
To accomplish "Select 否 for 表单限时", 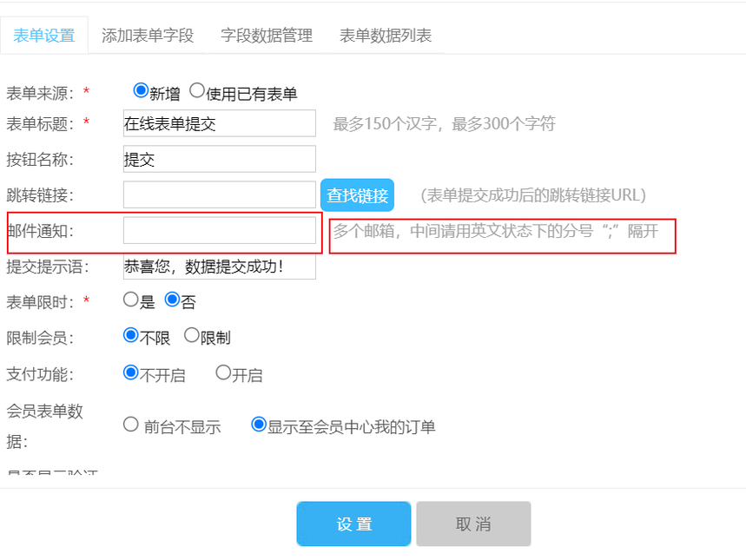I will pos(172,300).
